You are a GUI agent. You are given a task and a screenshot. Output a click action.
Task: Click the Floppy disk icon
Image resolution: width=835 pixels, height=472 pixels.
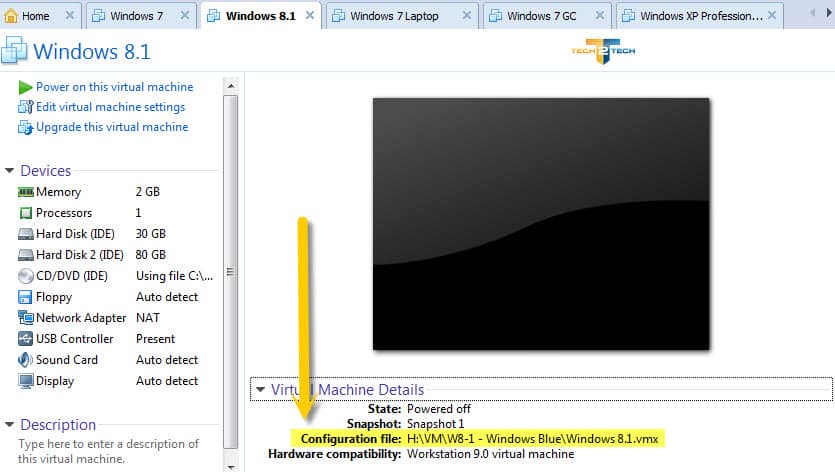click(x=25, y=297)
